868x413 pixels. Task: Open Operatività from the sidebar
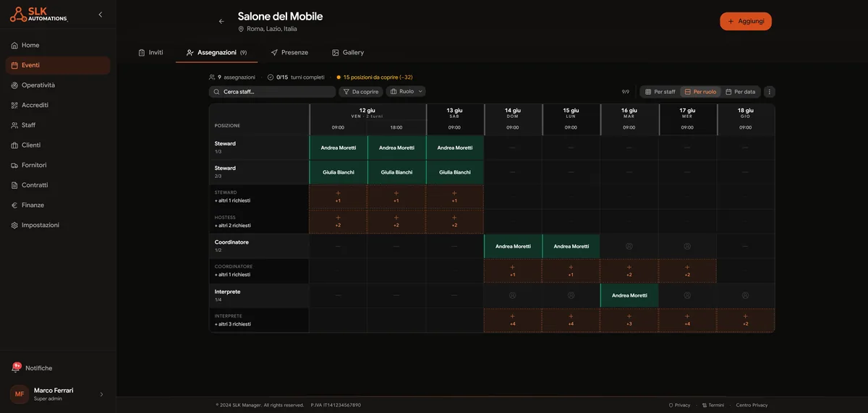tap(58, 85)
